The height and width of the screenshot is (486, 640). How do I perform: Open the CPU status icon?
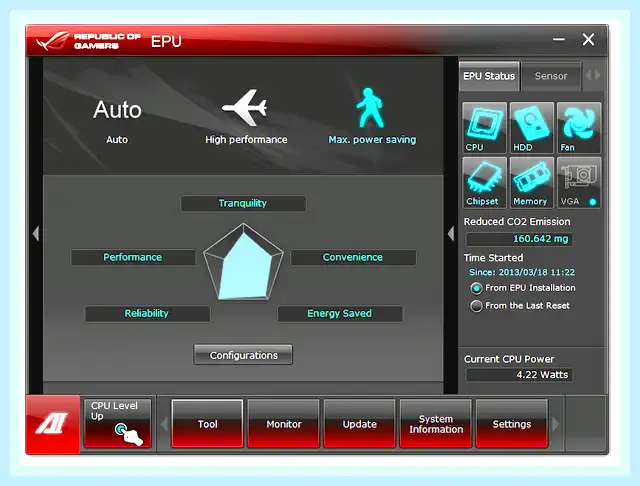pos(484,128)
